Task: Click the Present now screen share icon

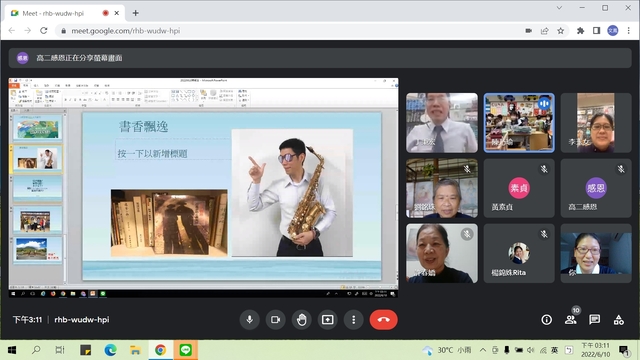Action: click(x=327, y=320)
